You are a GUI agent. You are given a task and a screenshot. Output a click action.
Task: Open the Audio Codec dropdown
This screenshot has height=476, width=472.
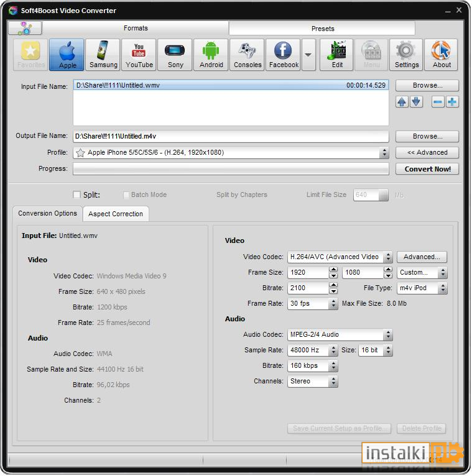tap(388, 335)
